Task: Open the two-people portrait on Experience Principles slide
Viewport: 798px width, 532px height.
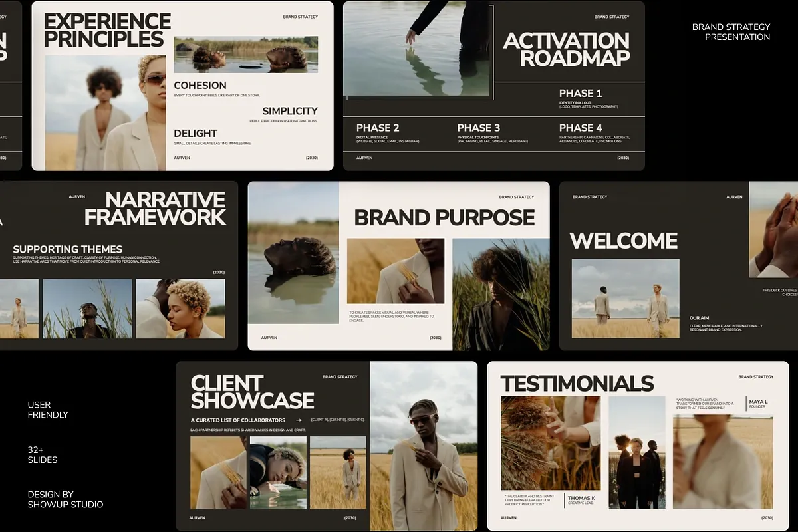Action: (105, 112)
